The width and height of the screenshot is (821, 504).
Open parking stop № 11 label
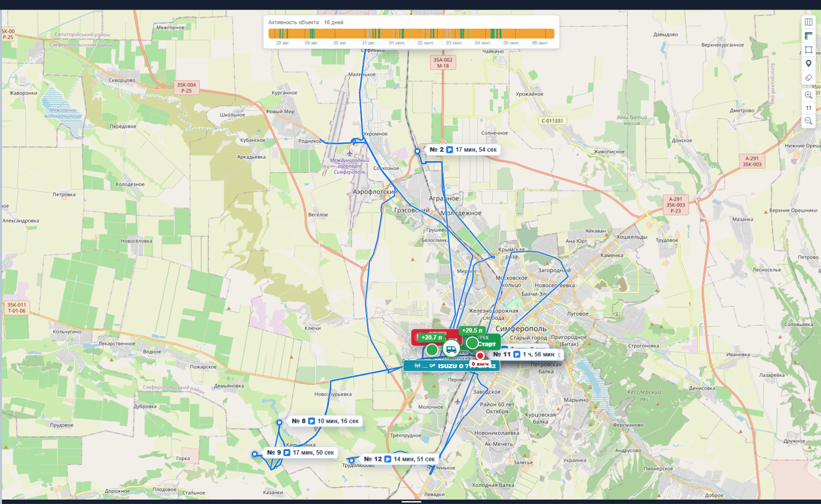[x=525, y=354]
